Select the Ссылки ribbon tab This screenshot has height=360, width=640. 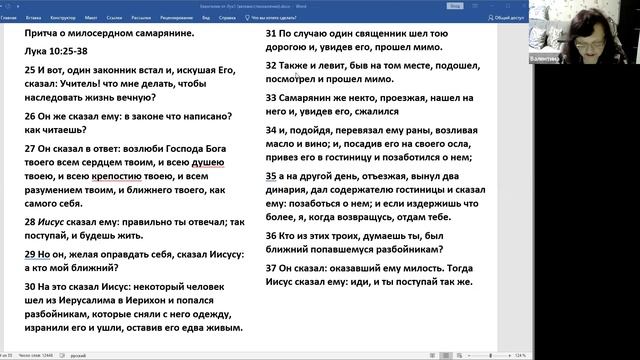tap(114, 18)
